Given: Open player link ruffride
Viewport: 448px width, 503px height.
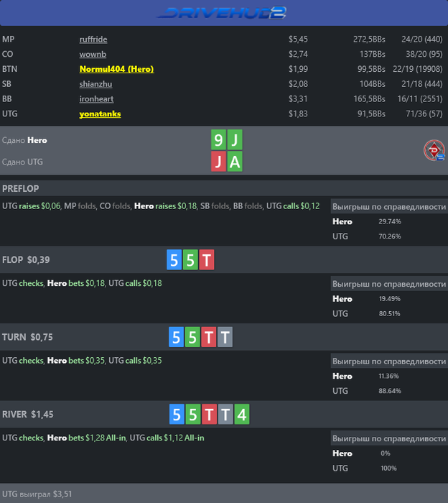Looking at the screenshot, I should (x=93, y=39).
